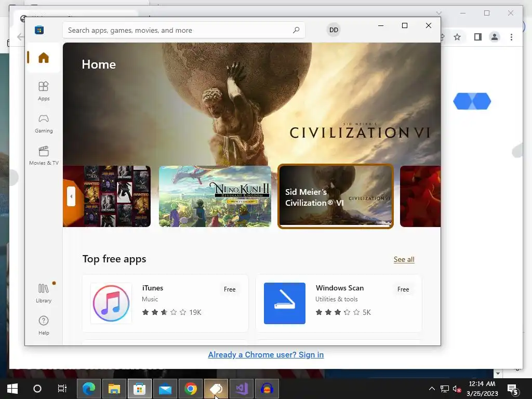Click the Microsoft Store logo icon
The height and width of the screenshot is (399, 532).
click(39, 30)
